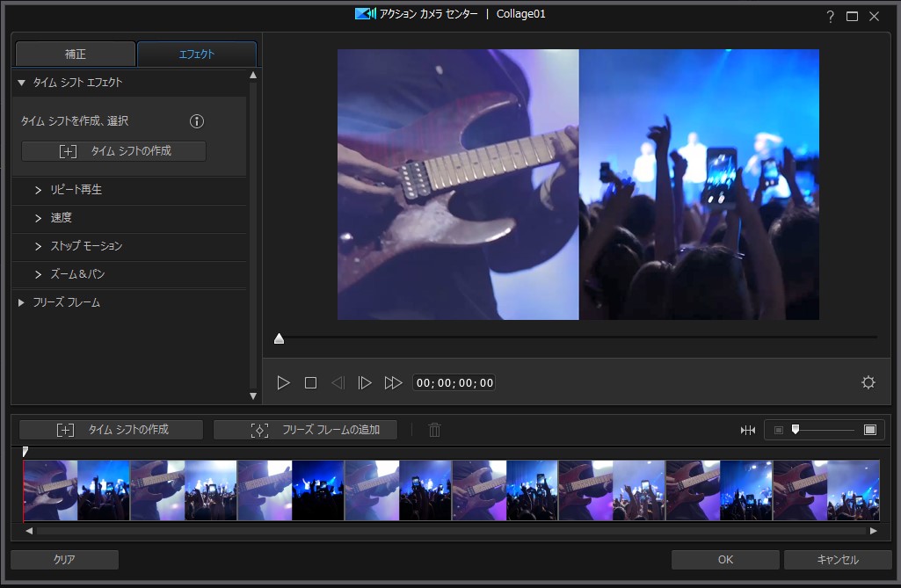The height and width of the screenshot is (588, 901).
Task: Collapse the タイム シフト エフェクト section
Action: point(22,83)
